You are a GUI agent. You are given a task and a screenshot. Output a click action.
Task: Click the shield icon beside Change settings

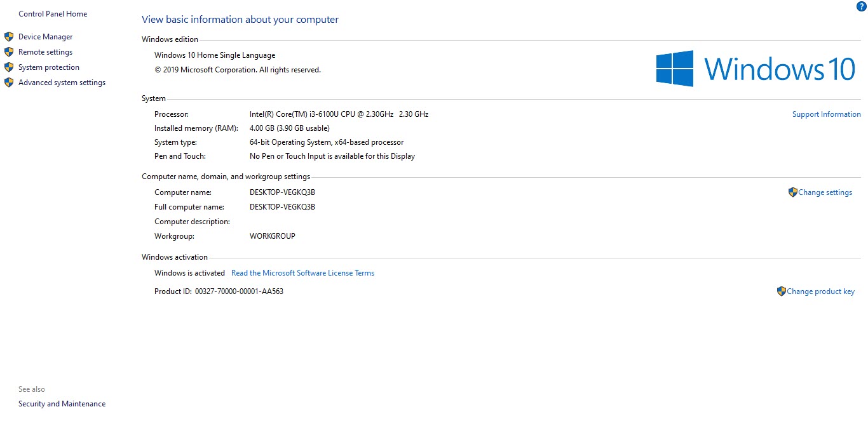[x=792, y=192]
